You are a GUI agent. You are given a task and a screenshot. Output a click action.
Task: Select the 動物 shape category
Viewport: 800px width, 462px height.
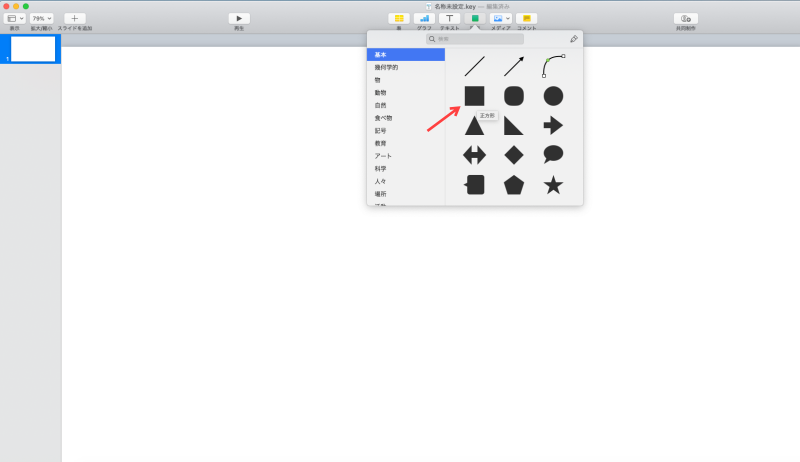[x=380, y=92]
